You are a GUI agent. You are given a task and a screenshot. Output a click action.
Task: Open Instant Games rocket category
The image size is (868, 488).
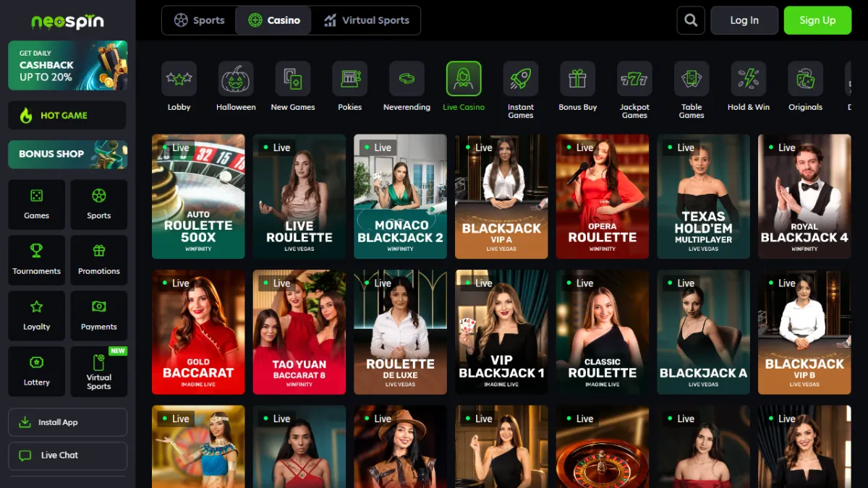521,79
